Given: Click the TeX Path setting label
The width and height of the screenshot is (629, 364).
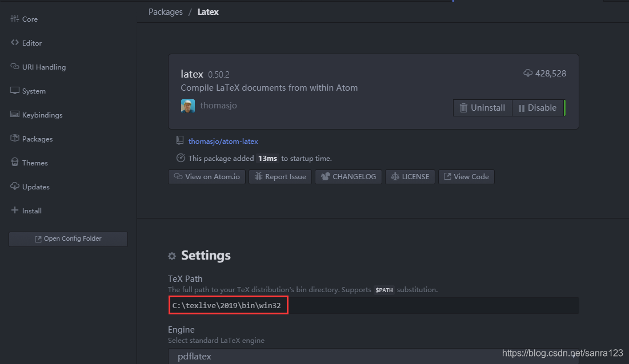Looking at the screenshot, I should [185, 279].
